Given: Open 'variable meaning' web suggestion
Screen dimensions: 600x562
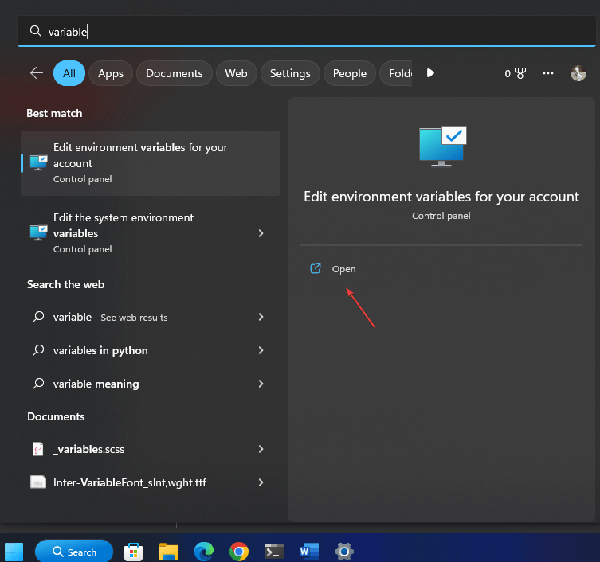Looking at the screenshot, I should pos(150,384).
